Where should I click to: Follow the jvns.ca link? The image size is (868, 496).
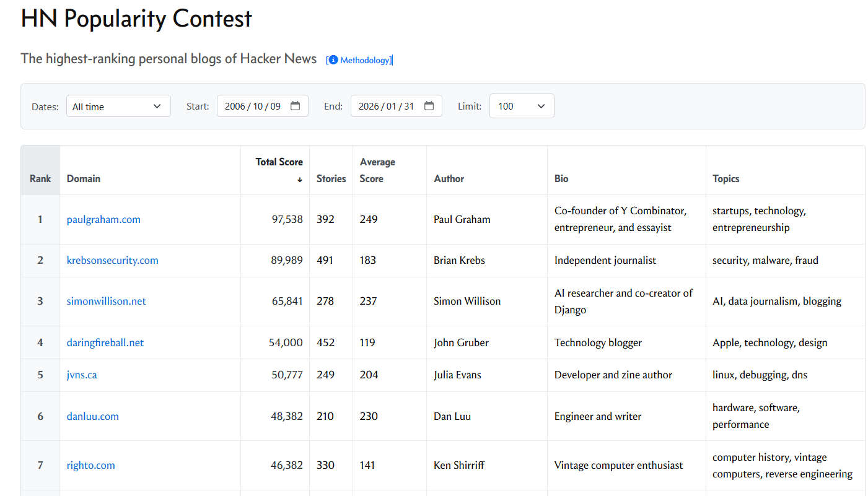point(82,375)
